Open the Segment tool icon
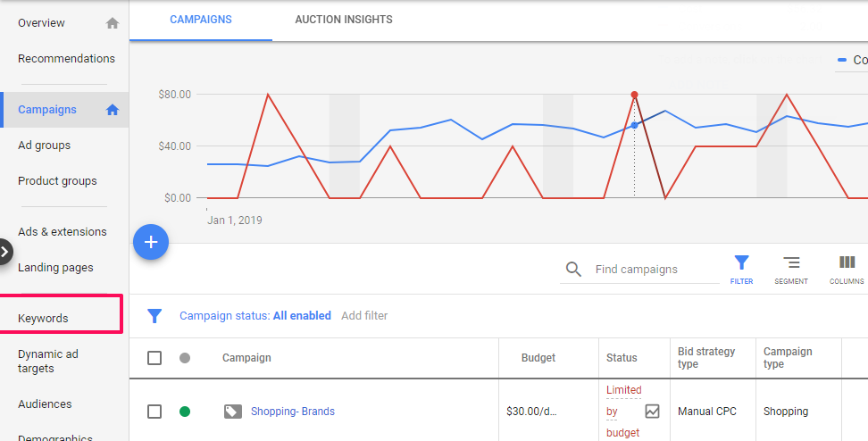Image resolution: width=868 pixels, height=441 pixels. tap(791, 263)
